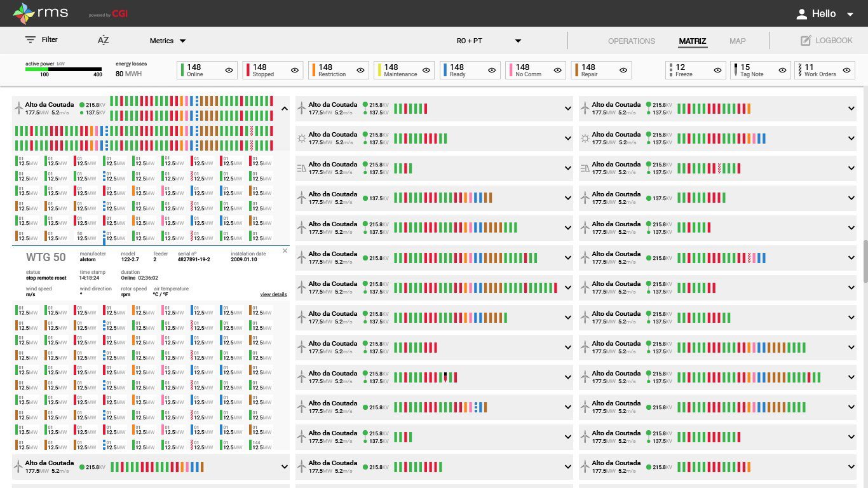Close the WTG 50 detail panel
The image size is (868, 488).
[x=285, y=251]
